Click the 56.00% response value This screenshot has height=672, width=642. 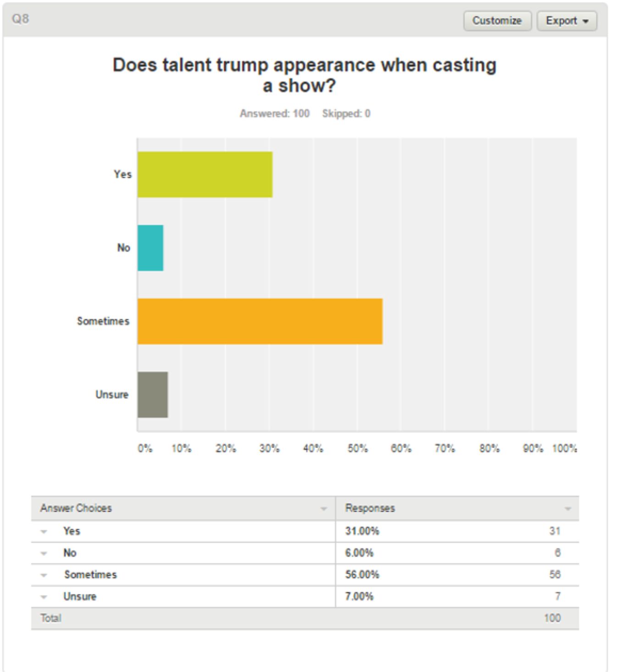tap(362, 575)
